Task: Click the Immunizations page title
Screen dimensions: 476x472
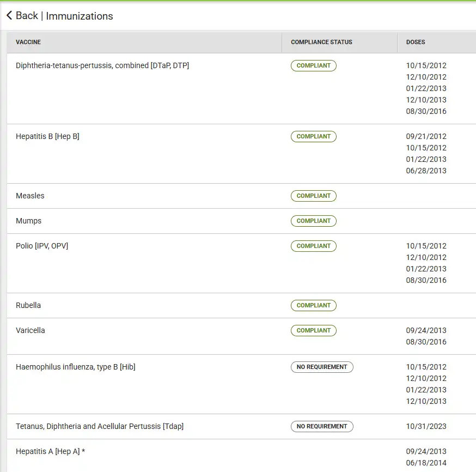Action: click(80, 16)
